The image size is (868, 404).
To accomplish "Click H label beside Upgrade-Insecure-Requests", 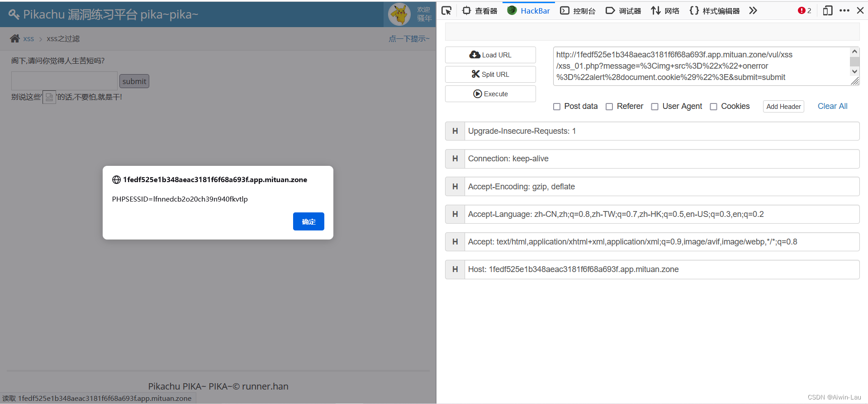I will [455, 131].
